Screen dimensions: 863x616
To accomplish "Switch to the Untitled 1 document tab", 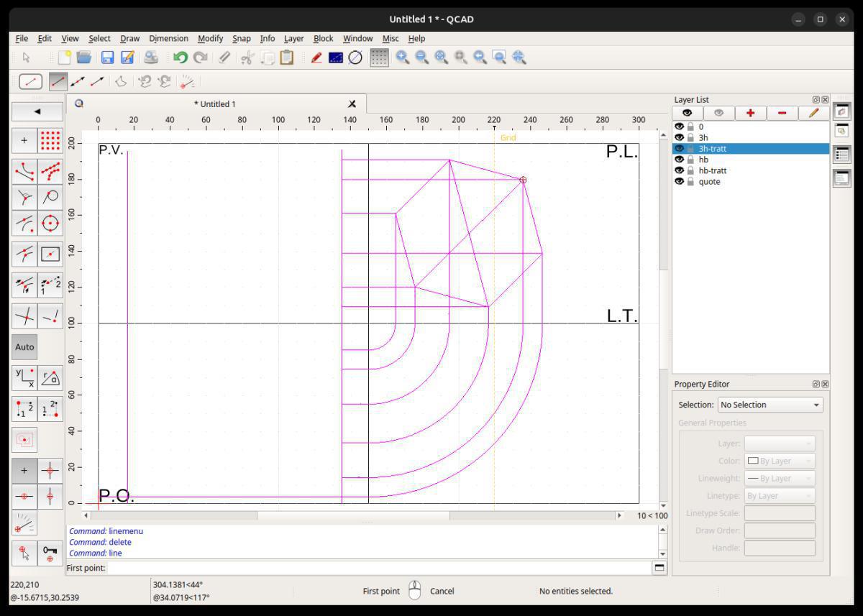I will click(x=214, y=104).
